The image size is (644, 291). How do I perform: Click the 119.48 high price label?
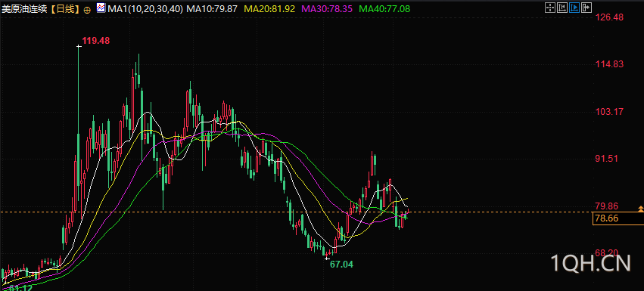tap(96, 41)
